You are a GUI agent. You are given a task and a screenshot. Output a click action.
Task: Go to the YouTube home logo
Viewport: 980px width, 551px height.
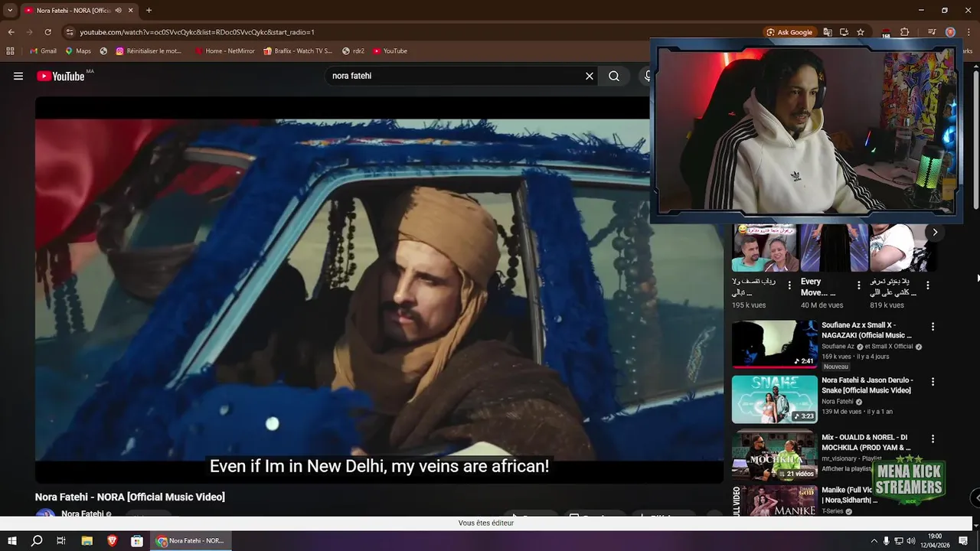pos(60,76)
